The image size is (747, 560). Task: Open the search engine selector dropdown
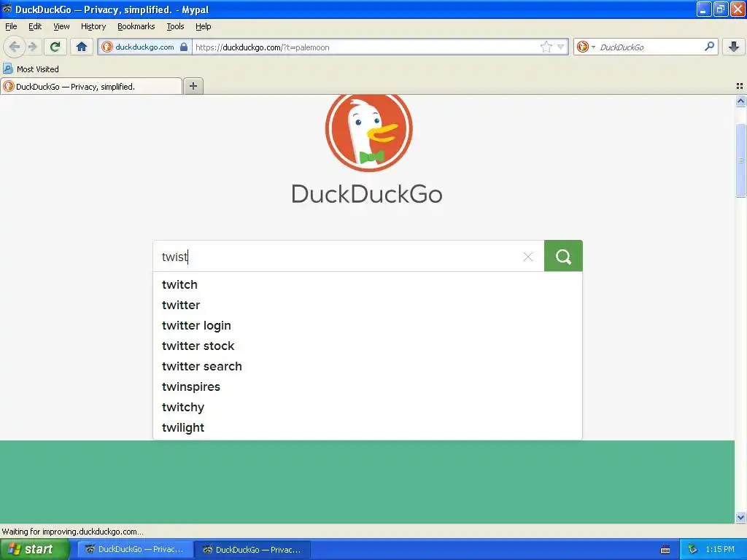point(586,47)
